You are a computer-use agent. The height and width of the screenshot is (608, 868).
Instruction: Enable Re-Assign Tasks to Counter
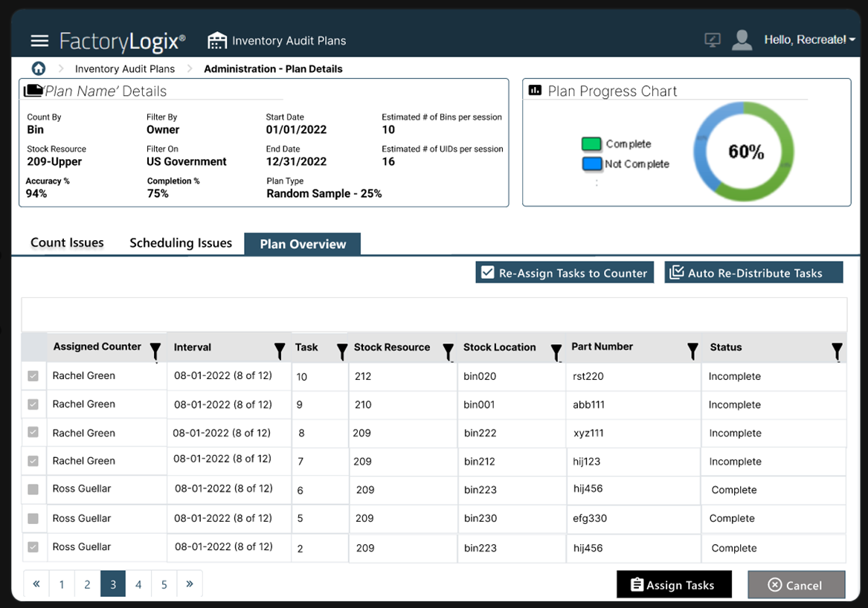tap(489, 272)
